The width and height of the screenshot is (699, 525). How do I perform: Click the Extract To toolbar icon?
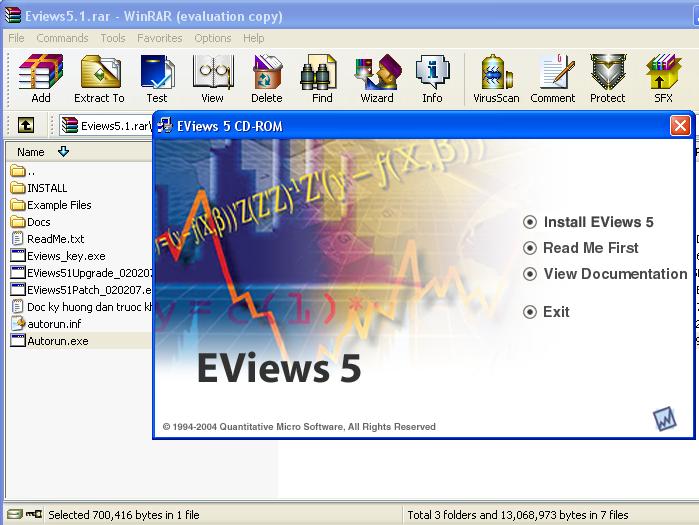(x=100, y=79)
